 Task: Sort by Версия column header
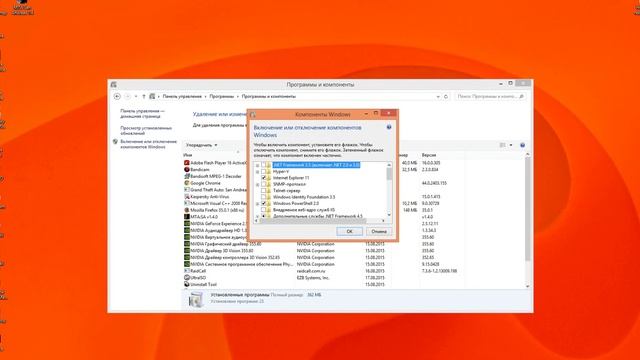(429, 156)
